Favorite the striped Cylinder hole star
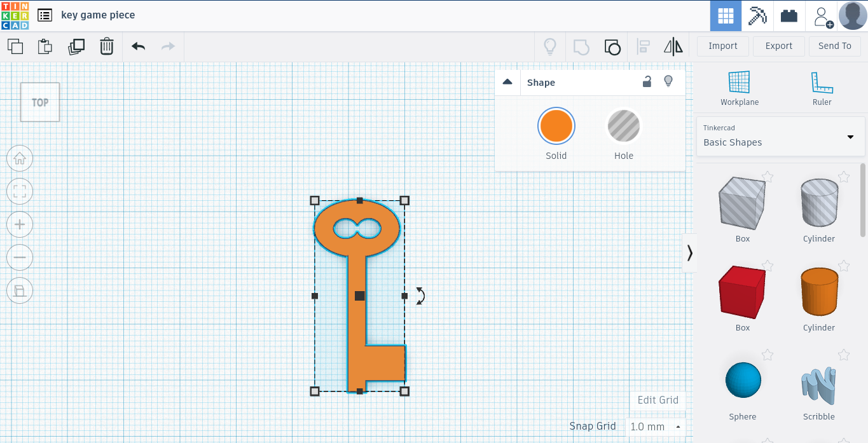This screenshot has height=443, width=868. click(x=844, y=177)
